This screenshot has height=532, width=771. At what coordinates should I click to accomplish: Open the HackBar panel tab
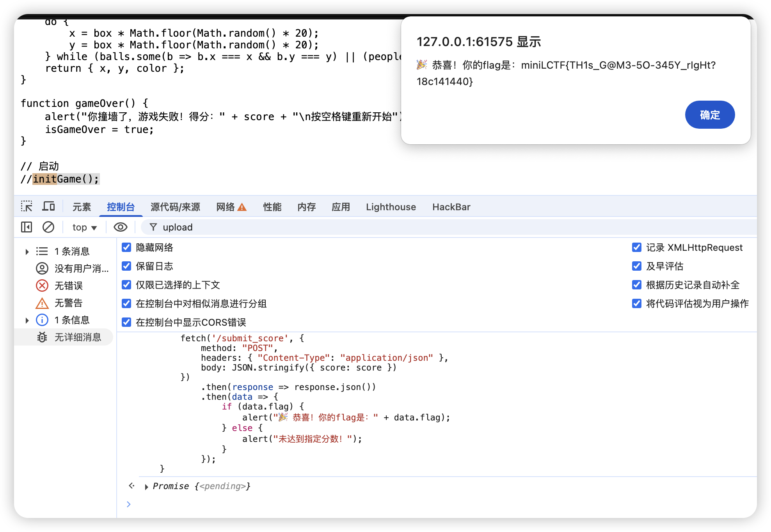click(x=451, y=207)
